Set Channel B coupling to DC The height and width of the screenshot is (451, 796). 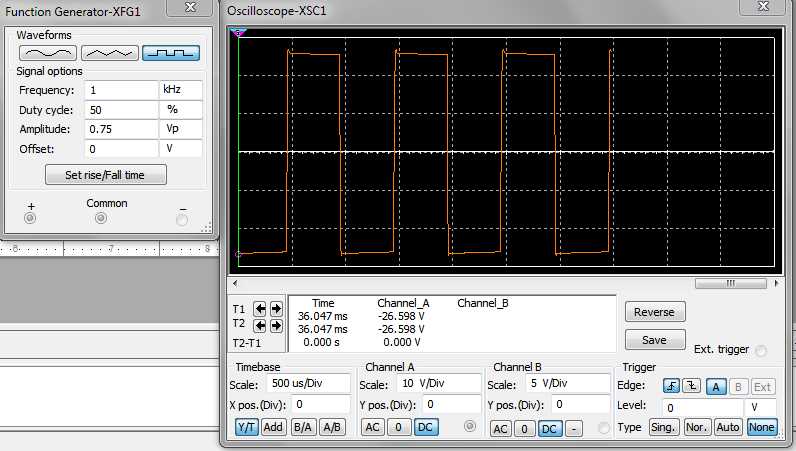[x=549, y=429]
